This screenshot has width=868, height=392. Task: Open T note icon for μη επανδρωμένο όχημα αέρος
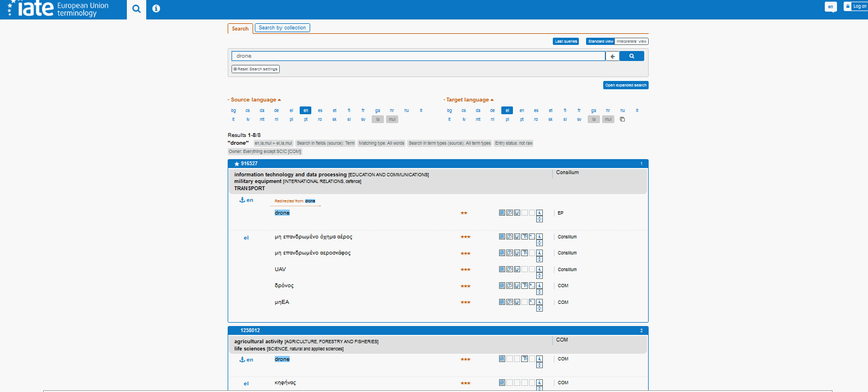[x=525, y=237]
